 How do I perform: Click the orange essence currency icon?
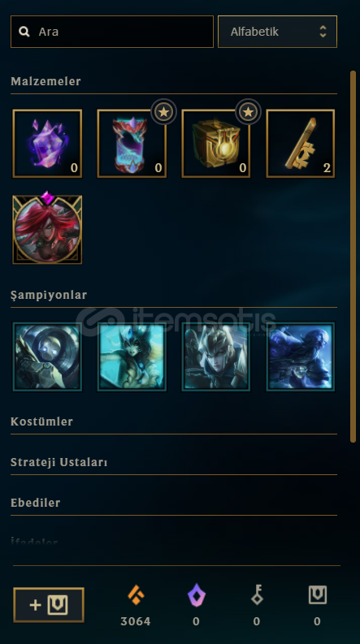[136, 595]
